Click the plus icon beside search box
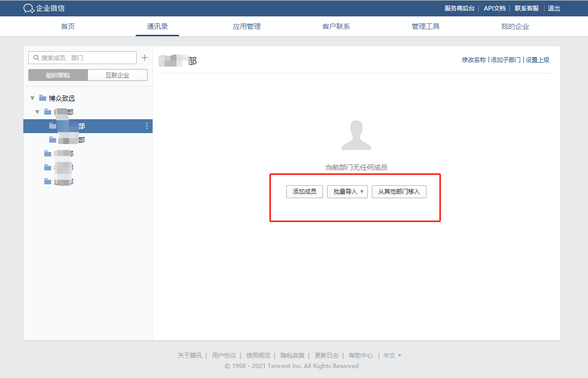 click(145, 58)
